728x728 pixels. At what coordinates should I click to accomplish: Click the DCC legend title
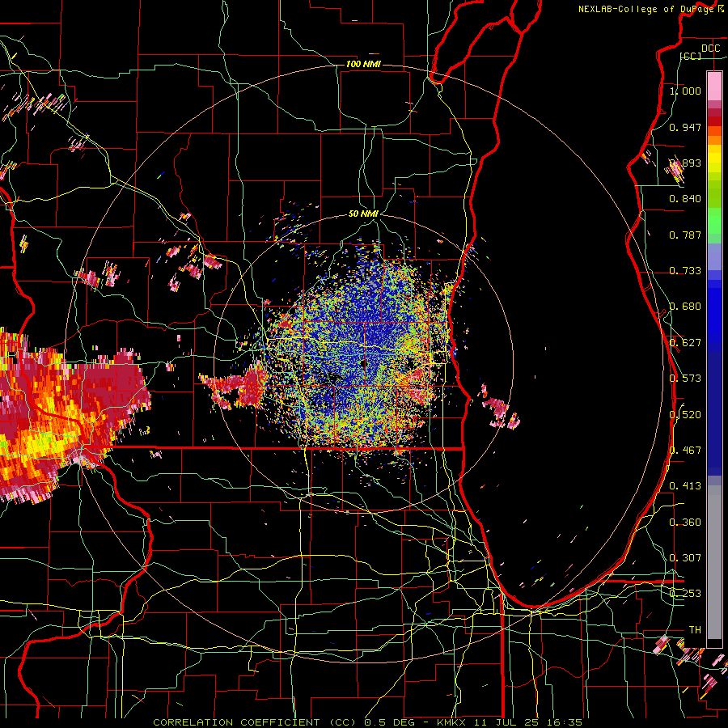[711, 49]
